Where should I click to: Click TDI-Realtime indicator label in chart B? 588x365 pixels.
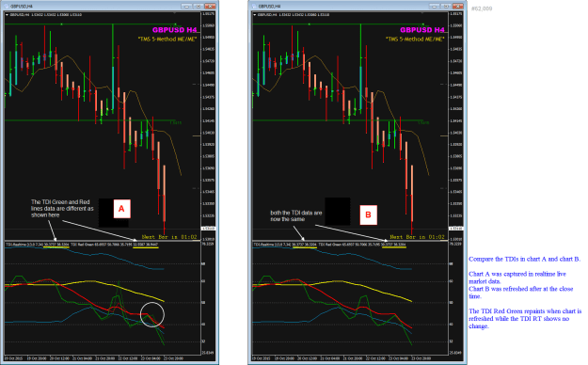(285, 245)
